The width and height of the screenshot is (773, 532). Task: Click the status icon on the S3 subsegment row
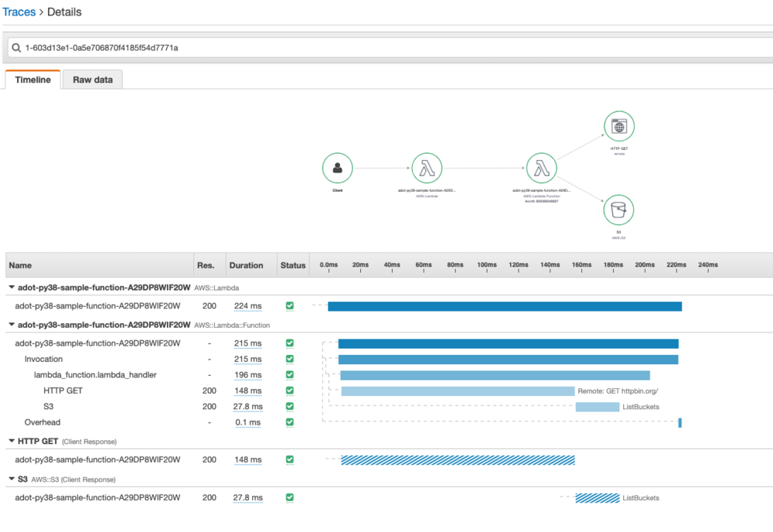289,406
